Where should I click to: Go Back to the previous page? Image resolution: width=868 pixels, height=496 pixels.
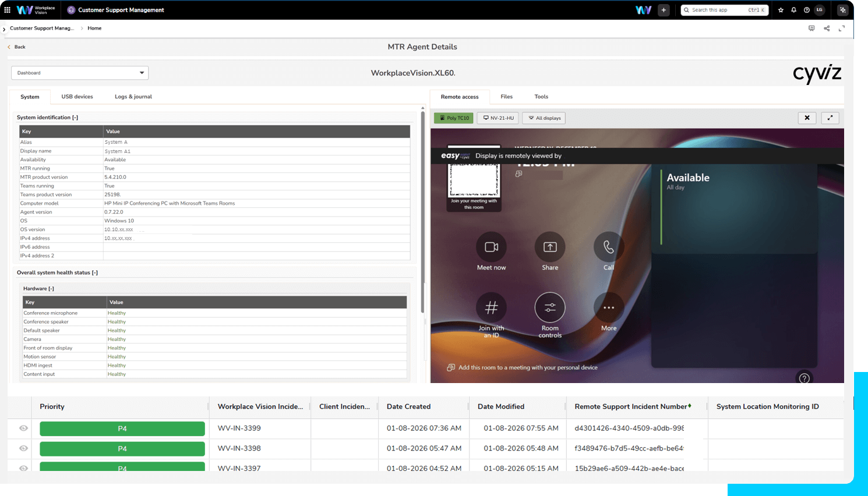16,47
